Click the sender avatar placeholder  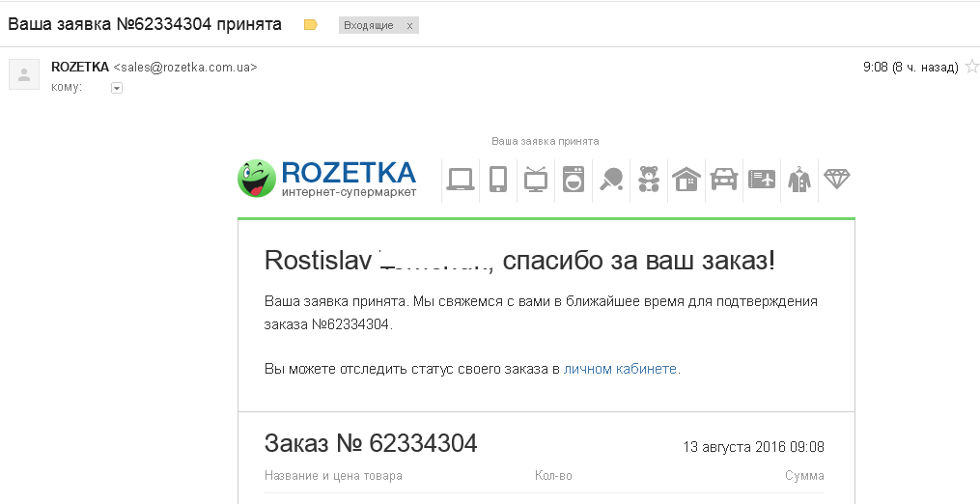click(x=24, y=74)
